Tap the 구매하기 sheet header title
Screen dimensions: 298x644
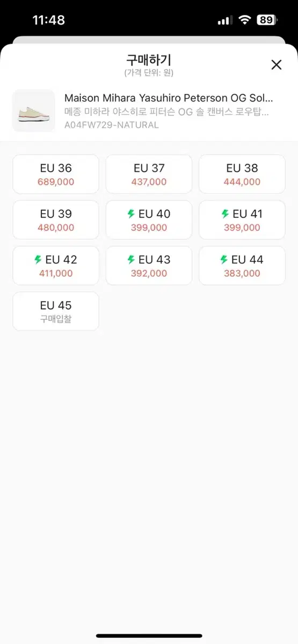[x=149, y=60]
